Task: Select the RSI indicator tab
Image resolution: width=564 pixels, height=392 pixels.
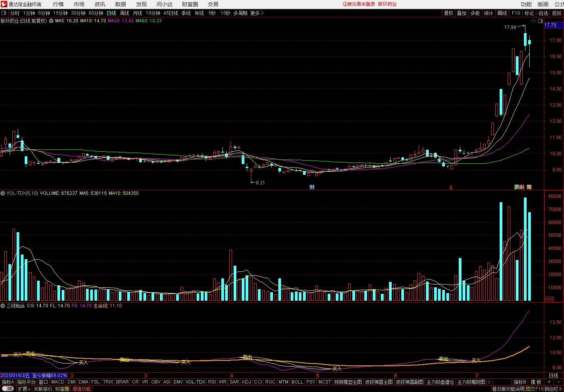Action: coord(212,382)
